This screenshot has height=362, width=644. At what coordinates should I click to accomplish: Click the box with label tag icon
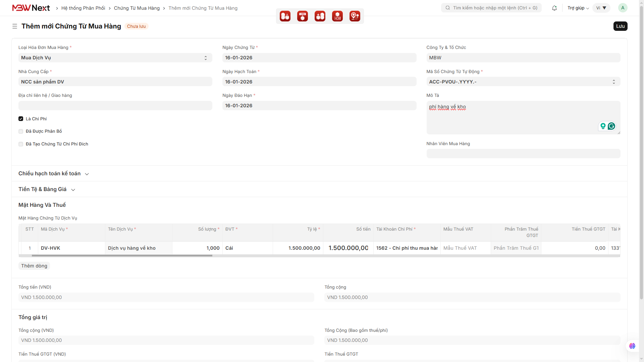point(303,16)
